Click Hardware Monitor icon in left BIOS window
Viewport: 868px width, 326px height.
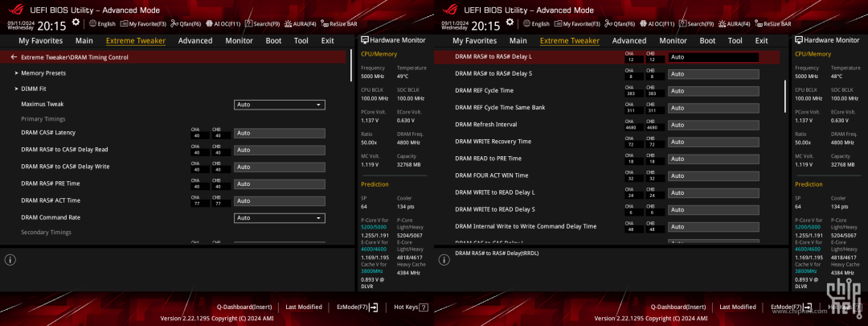click(365, 40)
